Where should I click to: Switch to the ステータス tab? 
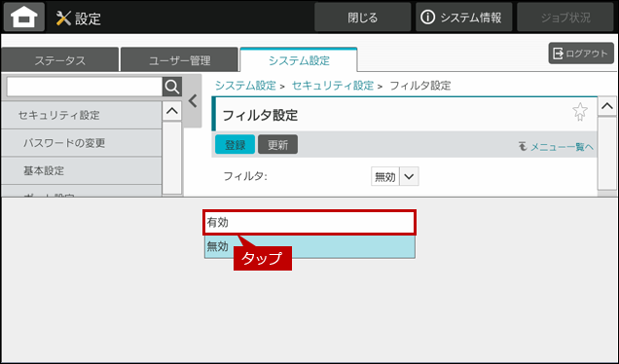click(60, 60)
